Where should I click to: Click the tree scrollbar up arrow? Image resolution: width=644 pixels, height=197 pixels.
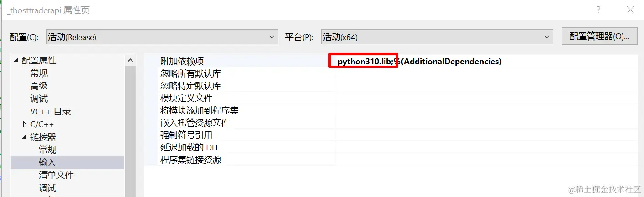pos(130,60)
